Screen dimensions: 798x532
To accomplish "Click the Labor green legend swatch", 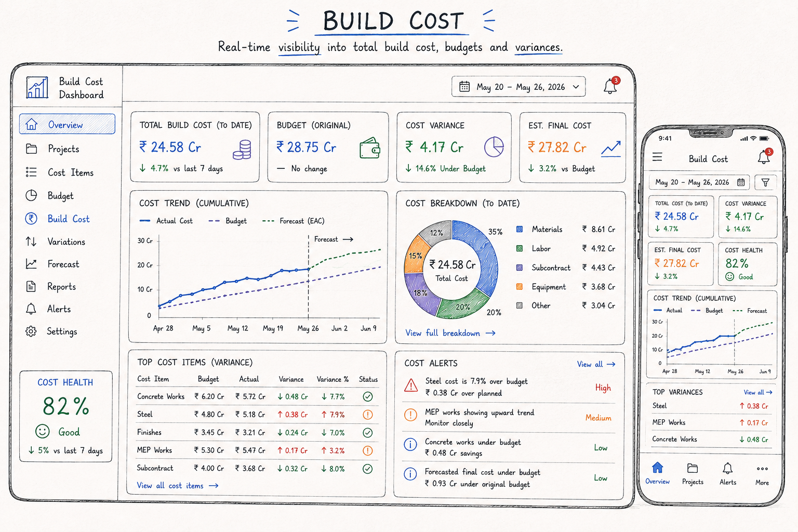I will 520,248.
